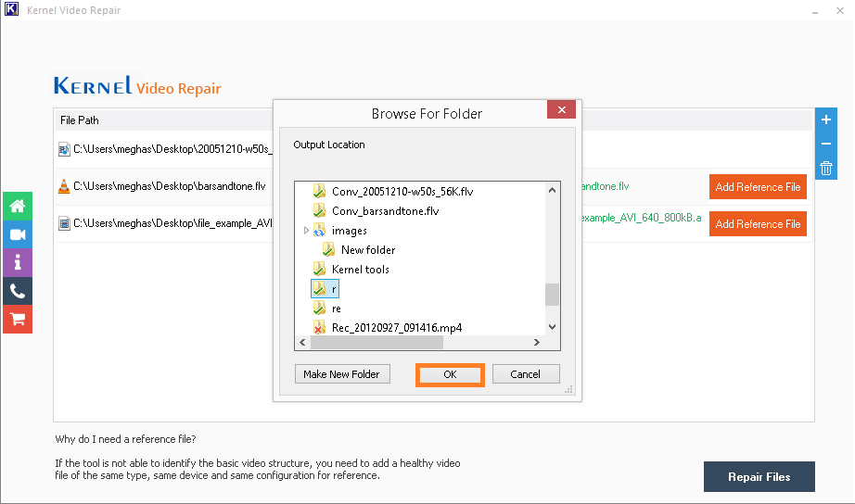Click the red shopping cart icon
The height and width of the screenshot is (504, 855).
coord(18,320)
